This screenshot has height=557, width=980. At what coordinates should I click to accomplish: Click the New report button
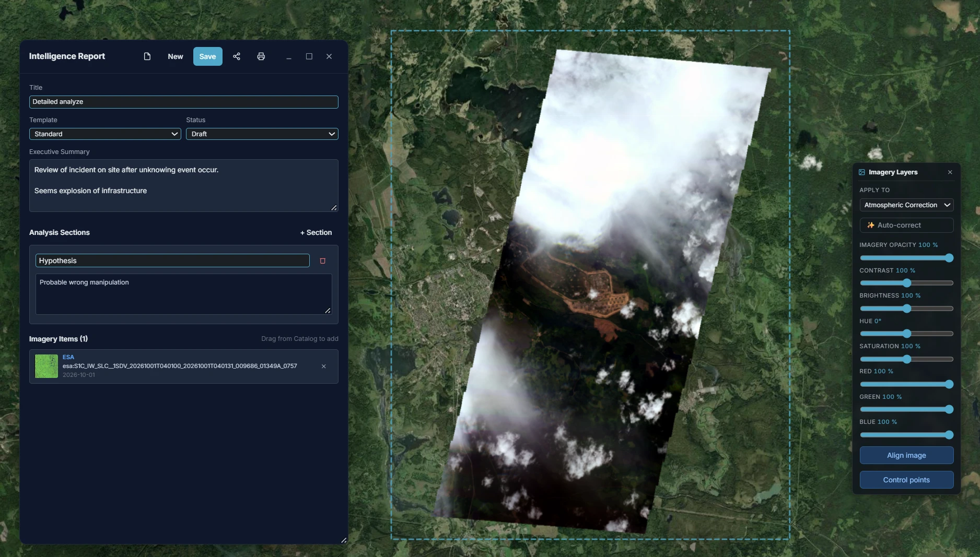coord(176,56)
